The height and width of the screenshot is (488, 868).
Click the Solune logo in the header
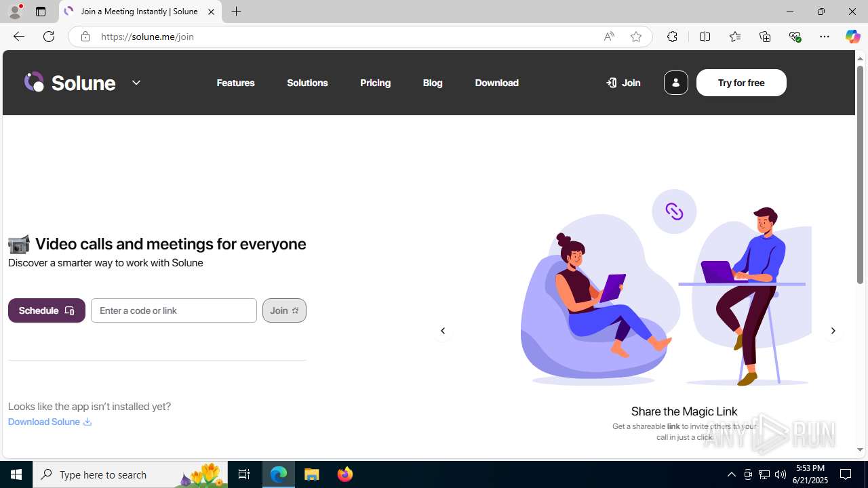coord(70,83)
